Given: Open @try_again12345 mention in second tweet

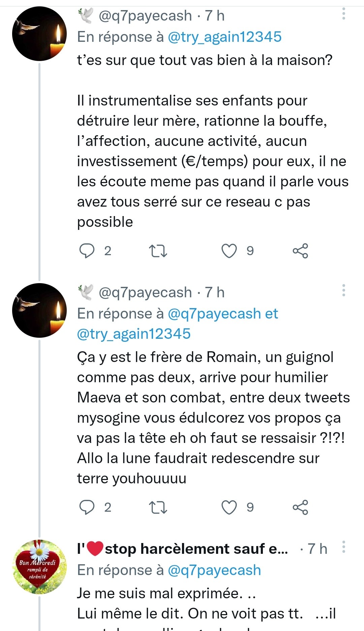Looking at the screenshot, I should coord(134,334).
